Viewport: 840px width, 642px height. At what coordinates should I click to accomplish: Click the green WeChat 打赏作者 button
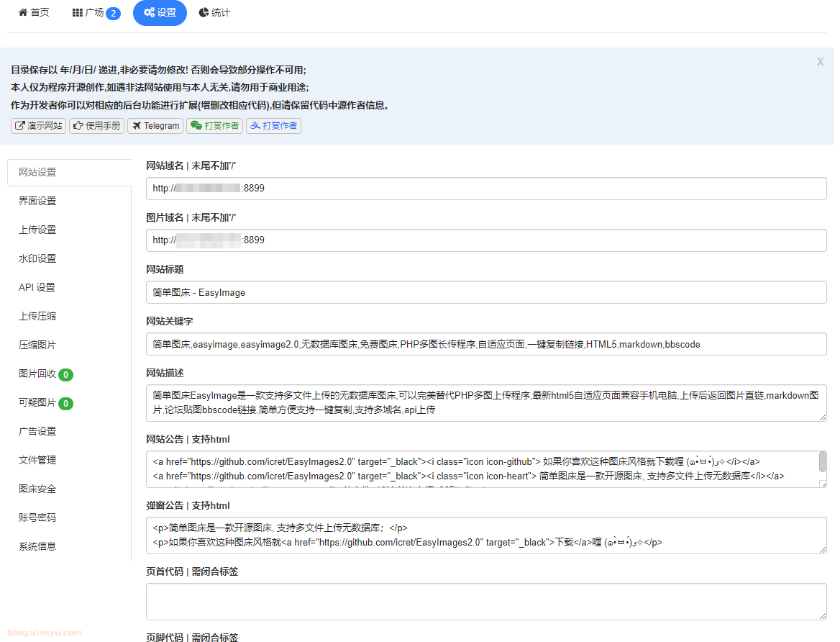[214, 126]
